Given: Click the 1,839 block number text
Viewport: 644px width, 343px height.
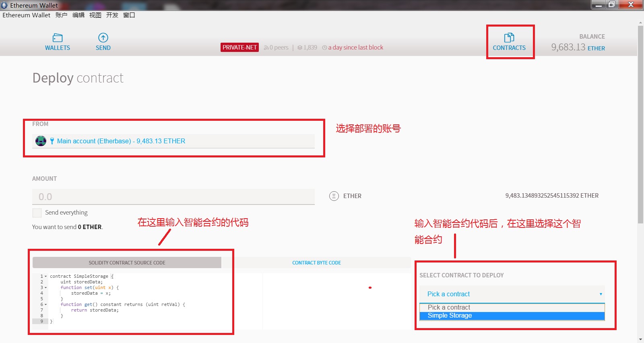Looking at the screenshot, I should [x=310, y=48].
